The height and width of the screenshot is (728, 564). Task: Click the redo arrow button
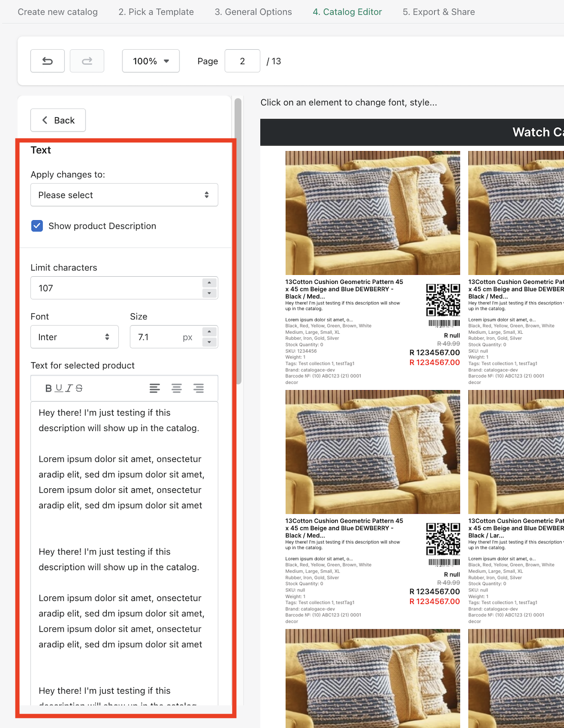coord(87,61)
